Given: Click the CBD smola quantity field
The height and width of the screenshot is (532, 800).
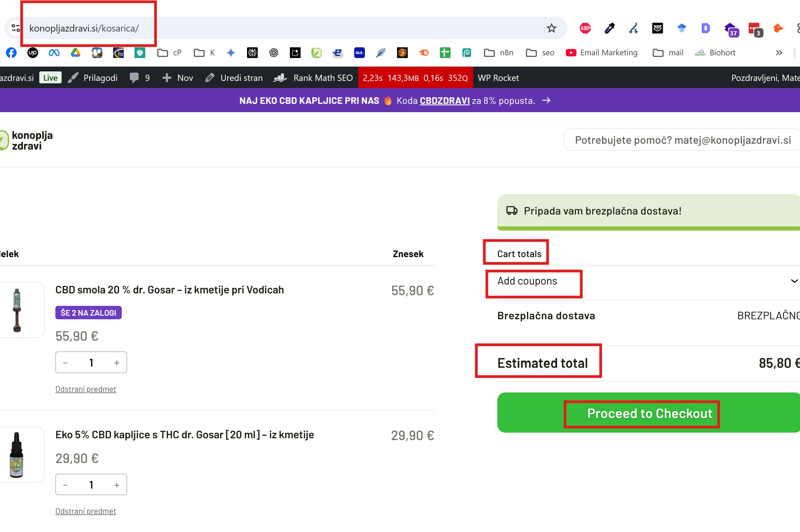Looking at the screenshot, I should click(91, 363).
